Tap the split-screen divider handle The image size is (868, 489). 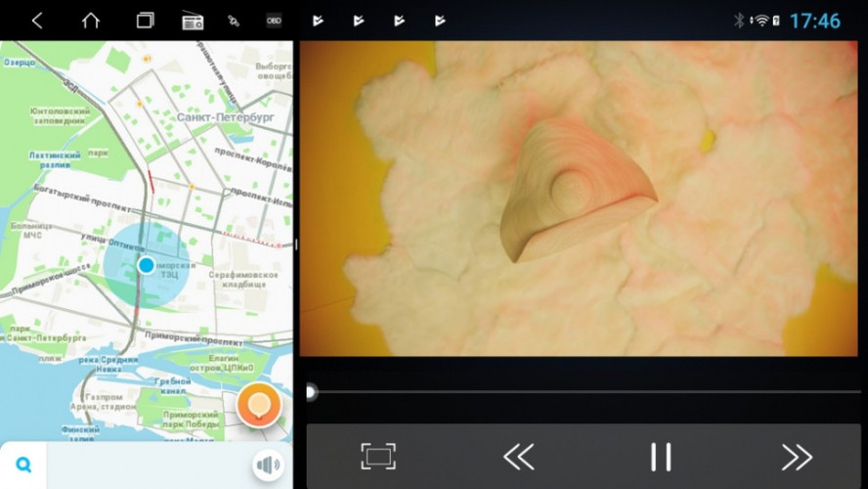tap(295, 244)
